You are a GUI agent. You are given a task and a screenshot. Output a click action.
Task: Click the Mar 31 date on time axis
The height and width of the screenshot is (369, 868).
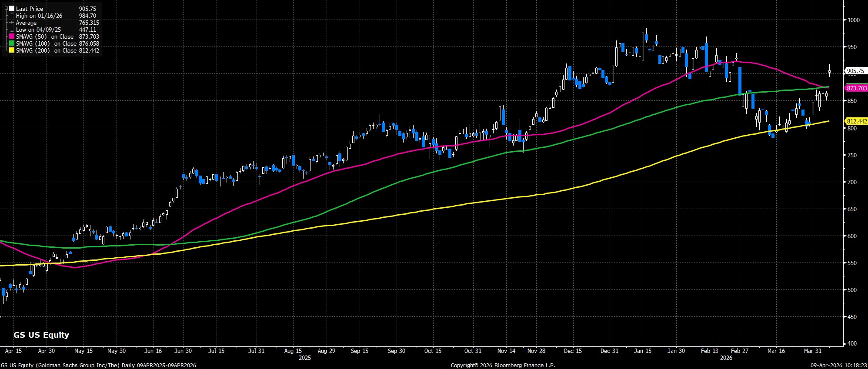pyautogui.click(x=812, y=351)
